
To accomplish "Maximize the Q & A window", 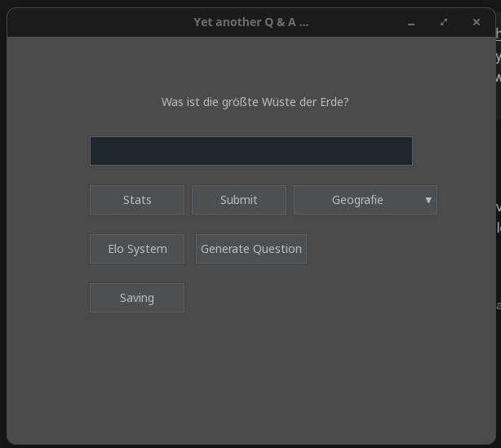I will coord(444,22).
